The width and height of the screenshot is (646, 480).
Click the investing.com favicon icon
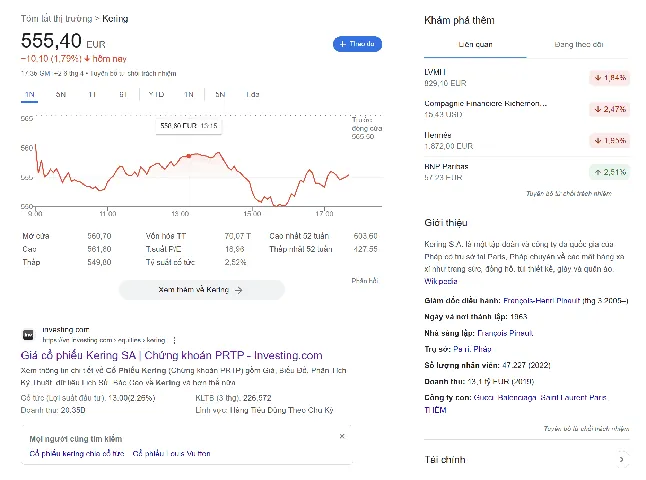tap(28, 335)
